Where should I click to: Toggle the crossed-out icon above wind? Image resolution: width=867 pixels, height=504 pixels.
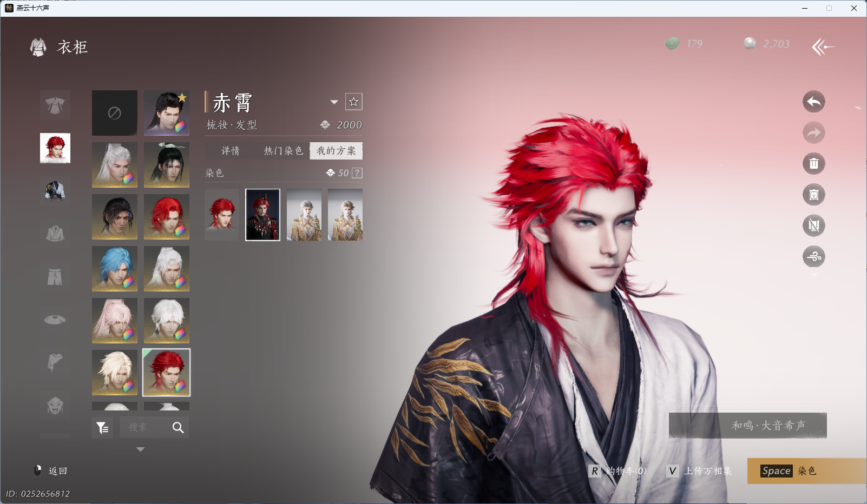coord(813,226)
